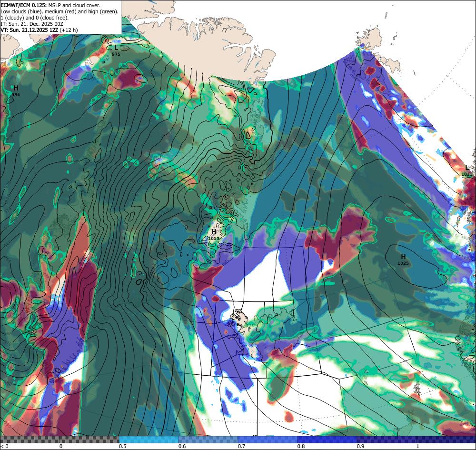This screenshot has height=450, width=476.
Task: Click the '1025' pressure value
Action: [403, 263]
